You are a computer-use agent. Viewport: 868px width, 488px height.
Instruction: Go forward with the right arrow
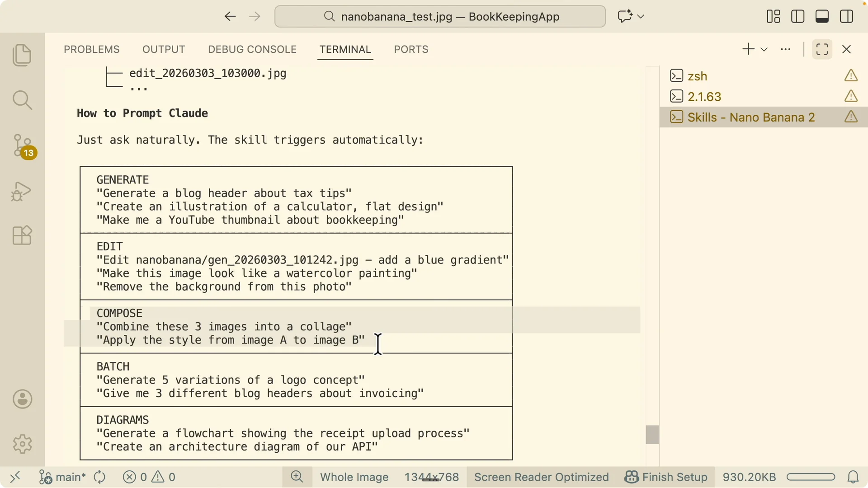tap(255, 17)
